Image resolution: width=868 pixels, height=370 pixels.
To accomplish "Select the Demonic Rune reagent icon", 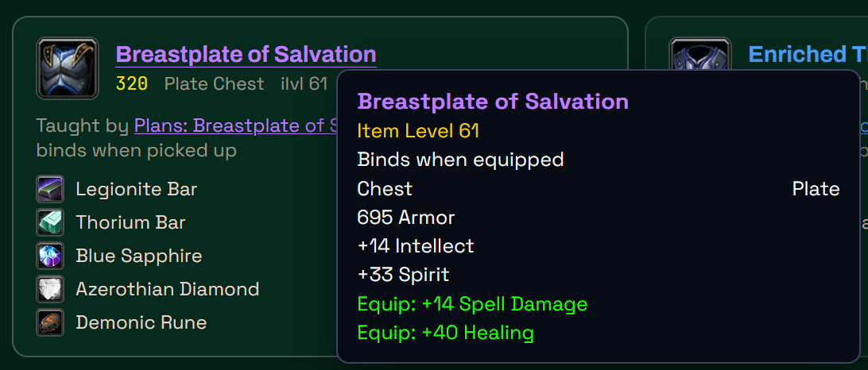I will tap(50, 322).
